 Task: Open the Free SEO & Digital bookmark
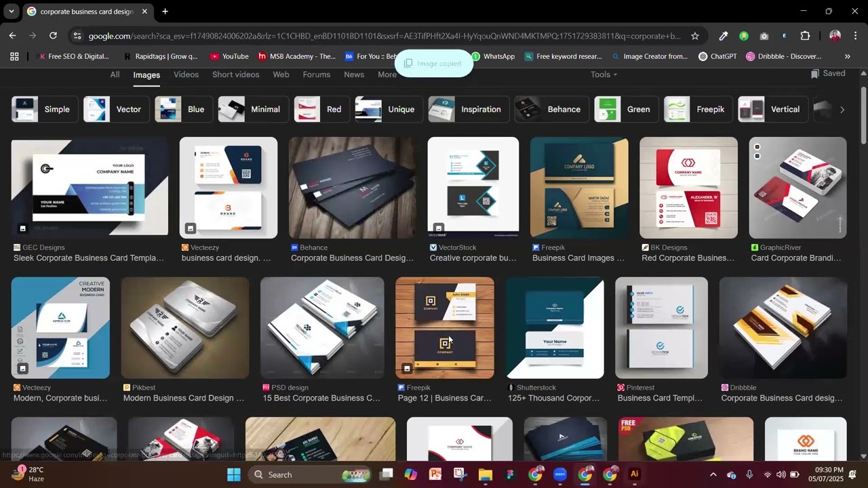[73, 56]
